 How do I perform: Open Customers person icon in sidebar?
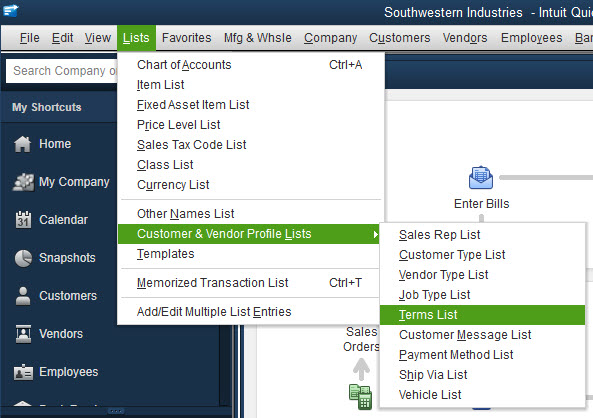pyautogui.click(x=23, y=296)
